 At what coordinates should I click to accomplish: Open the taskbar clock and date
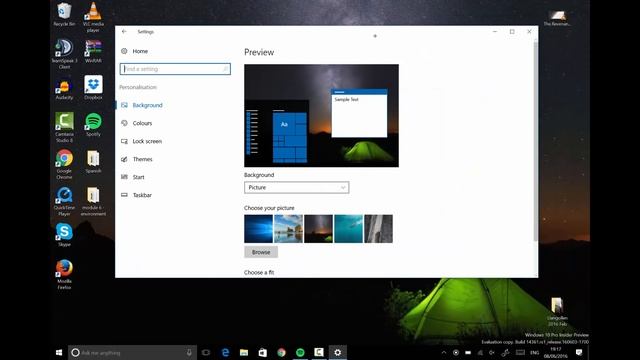(556, 353)
